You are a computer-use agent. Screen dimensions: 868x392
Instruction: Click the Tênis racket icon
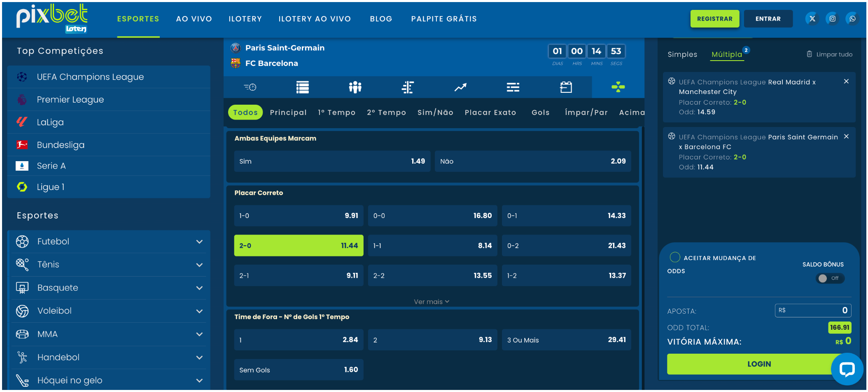[x=22, y=264]
